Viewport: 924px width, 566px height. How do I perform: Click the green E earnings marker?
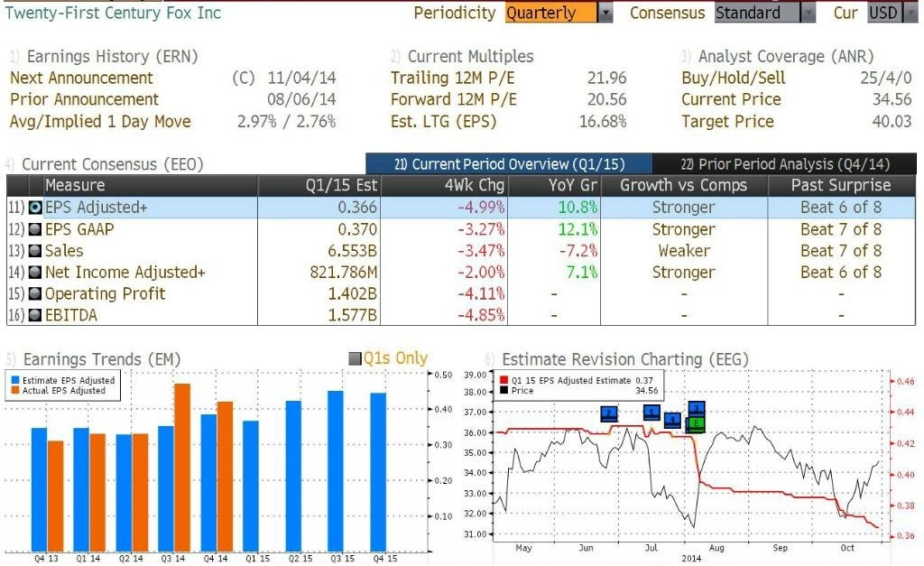697,424
